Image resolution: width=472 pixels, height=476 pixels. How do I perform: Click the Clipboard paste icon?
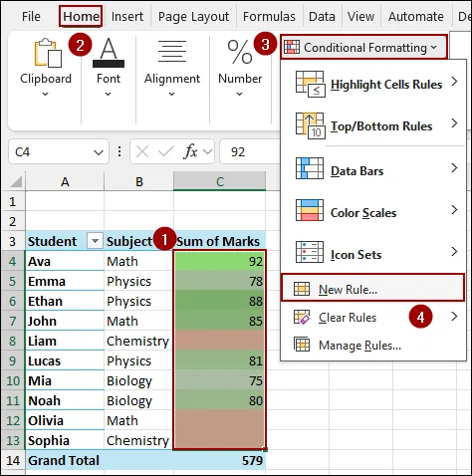[x=48, y=53]
